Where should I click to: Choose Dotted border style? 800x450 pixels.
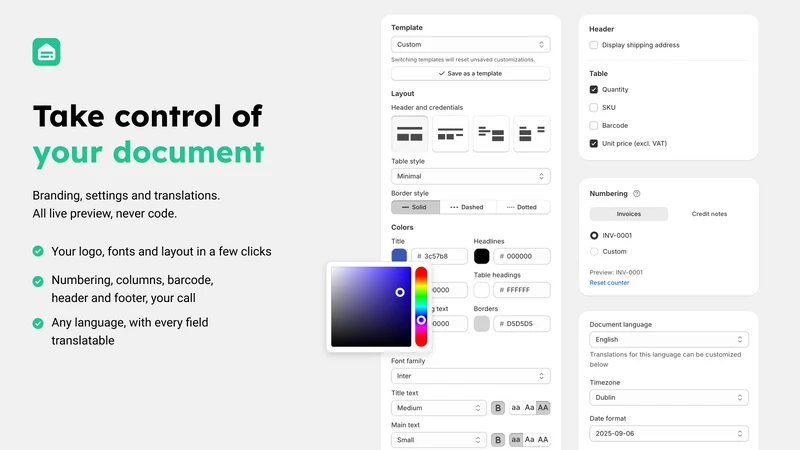(522, 207)
